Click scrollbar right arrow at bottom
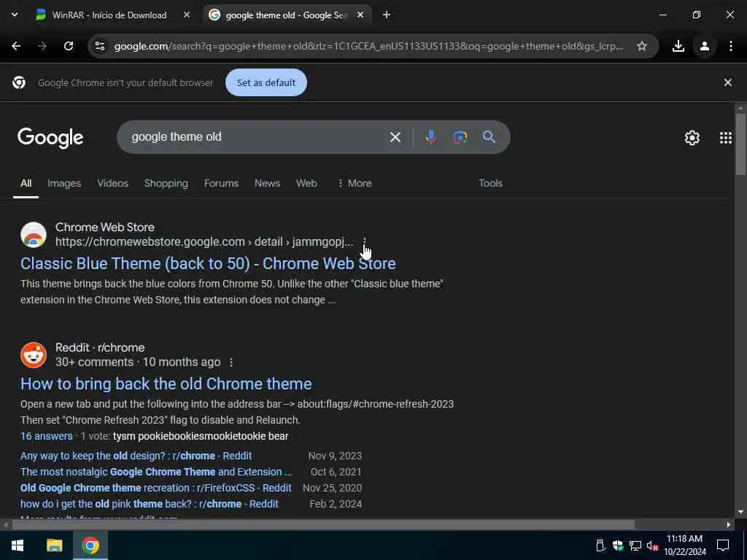The height and width of the screenshot is (560, 747). click(729, 525)
